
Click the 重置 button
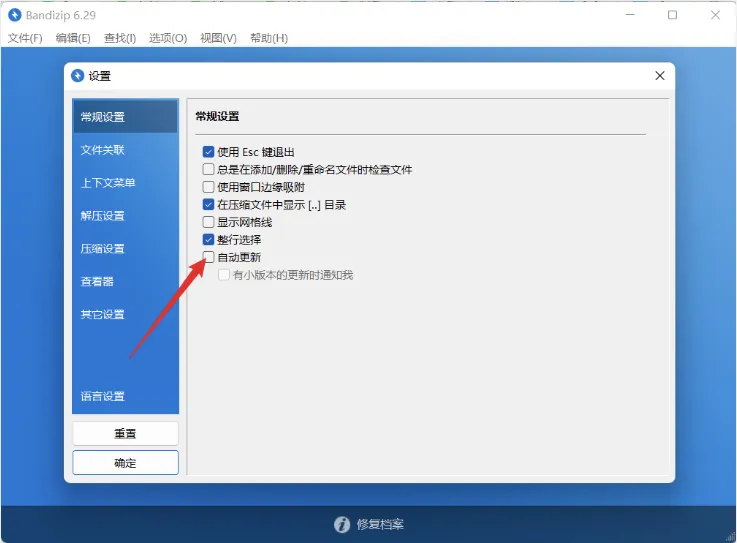click(x=125, y=433)
